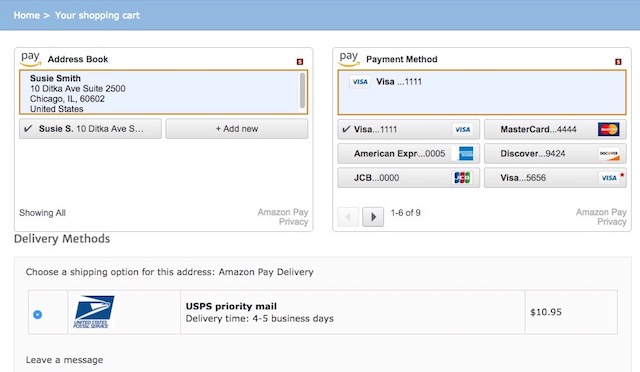Click the selected Visa ...1111 payment box
The height and width of the screenshot is (372, 640).
[482, 92]
